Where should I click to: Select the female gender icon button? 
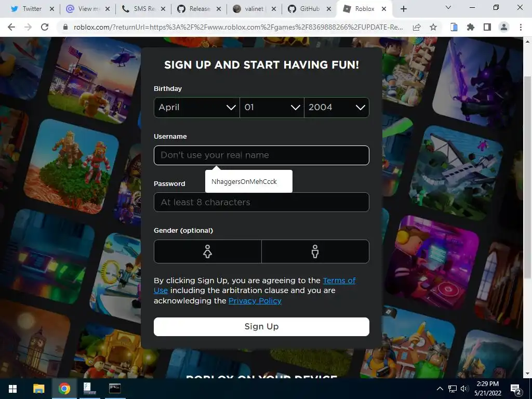click(x=208, y=251)
